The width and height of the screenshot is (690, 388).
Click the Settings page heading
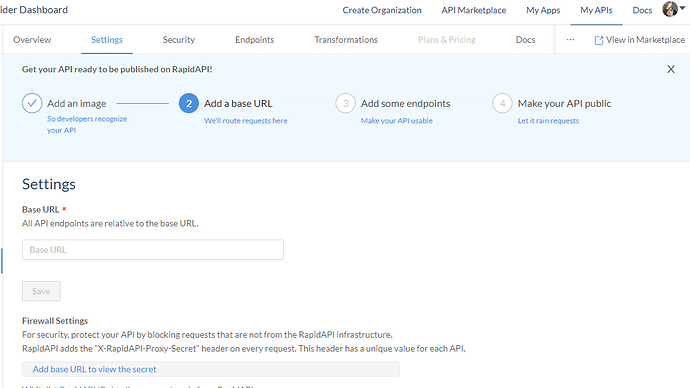tap(49, 184)
